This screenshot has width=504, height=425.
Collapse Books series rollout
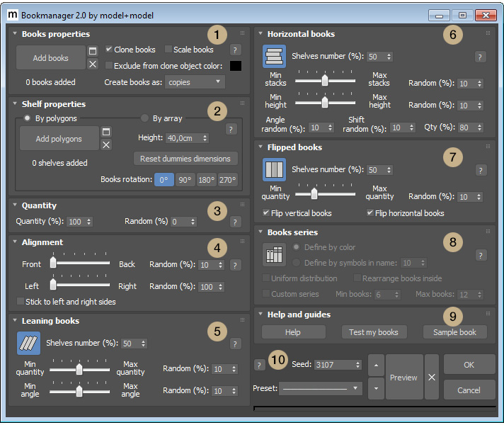260,232
